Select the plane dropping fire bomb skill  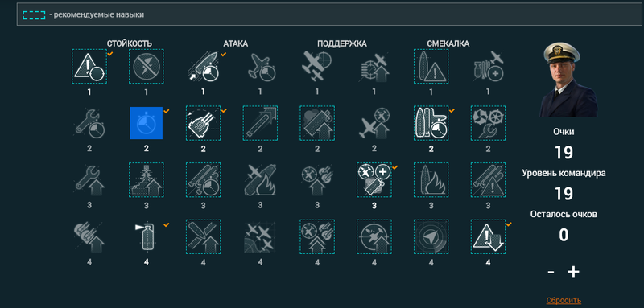(260, 180)
